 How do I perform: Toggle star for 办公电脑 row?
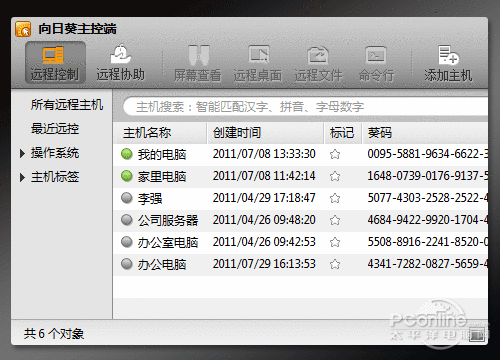click(335, 264)
